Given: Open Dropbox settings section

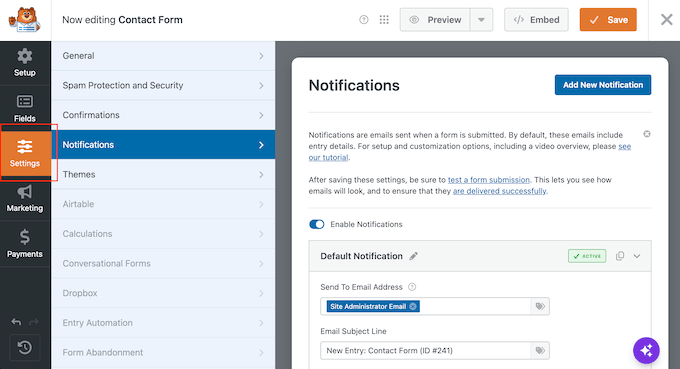Looking at the screenshot, I should pos(163,293).
